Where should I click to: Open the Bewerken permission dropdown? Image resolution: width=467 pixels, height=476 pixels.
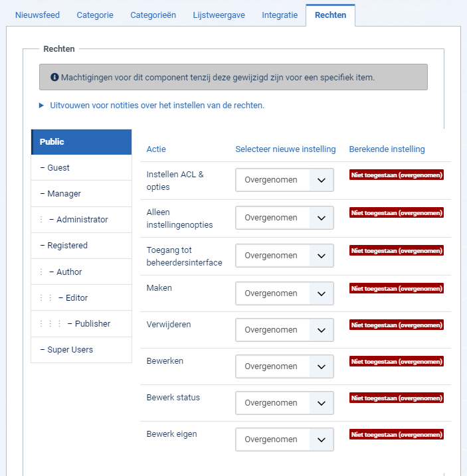pyautogui.click(x=284, y=366)
